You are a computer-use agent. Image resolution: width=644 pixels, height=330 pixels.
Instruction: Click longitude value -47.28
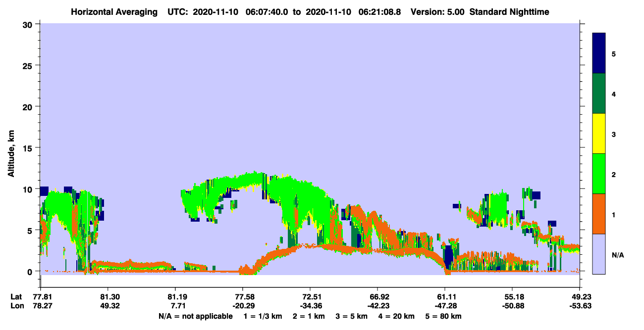point(445,306)
